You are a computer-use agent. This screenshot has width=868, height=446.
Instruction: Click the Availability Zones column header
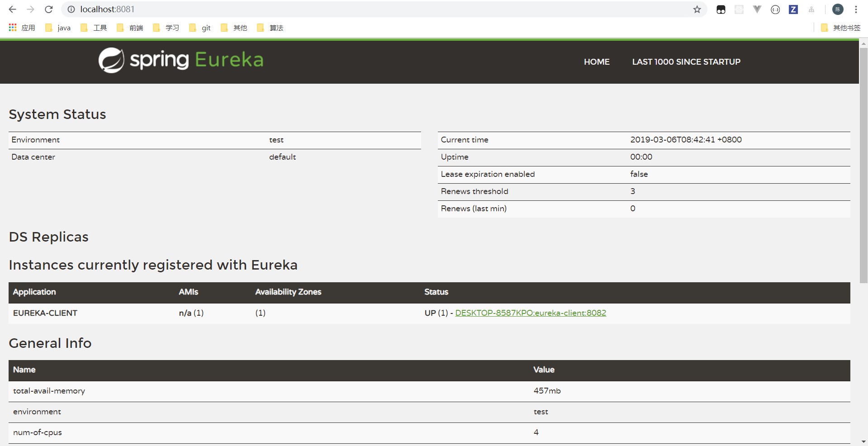(x=288, y=292)
